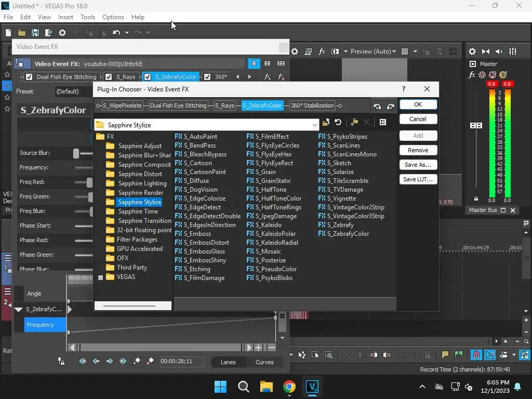Select S_FilmDamage plug-in
The image size is (532, 399).
pyautogui.click(x=200, y=278)
